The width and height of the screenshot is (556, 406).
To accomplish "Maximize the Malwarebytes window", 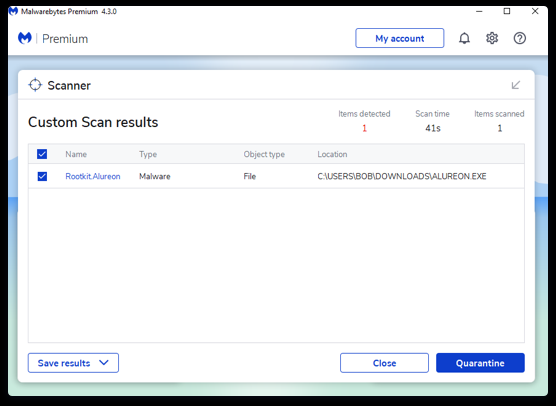I will pos(507,11).
